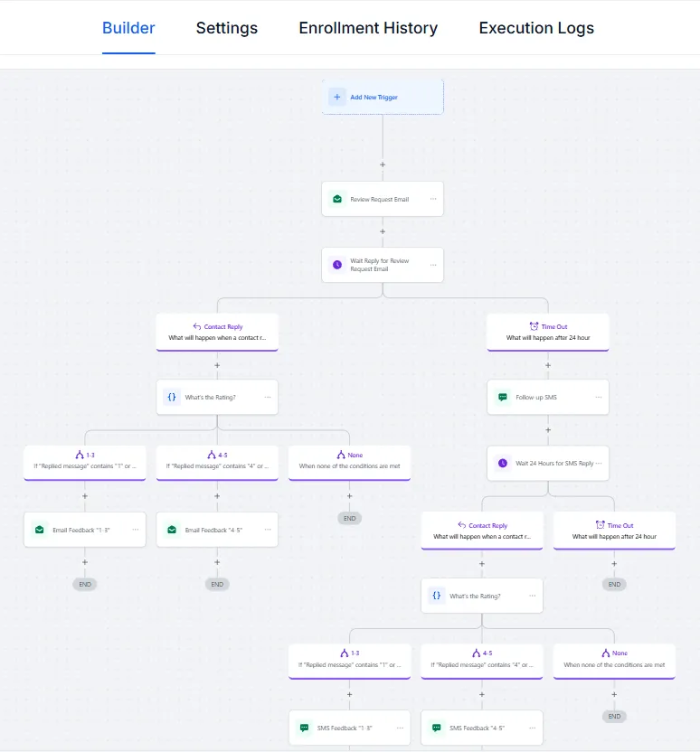Click the curly braces icon under Contact Reply
The height and width of the screenshot is (752, 700).
[x=172, y=397]
